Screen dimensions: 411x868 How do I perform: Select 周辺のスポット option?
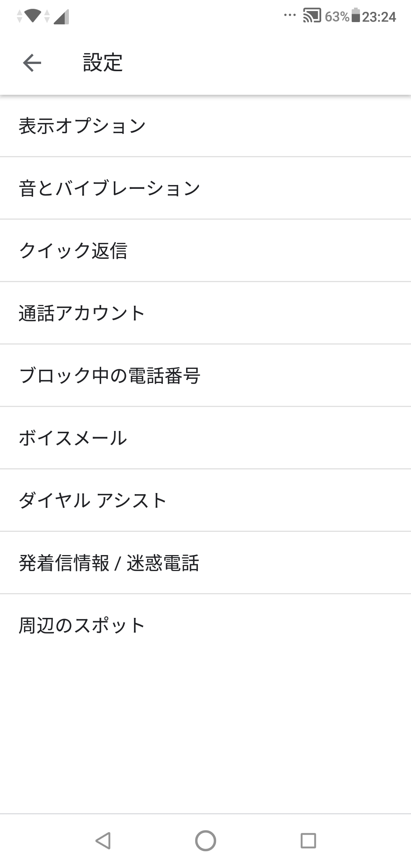click(205, 625)
